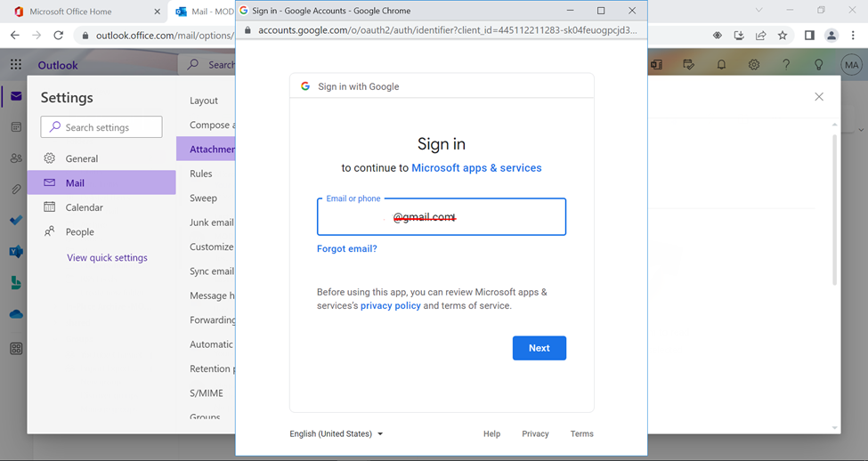The height and width of the screenshot is (461, 868).
Task: Open the Files paperclip icon in Outlook rail
Action: (x=16, y=190)
